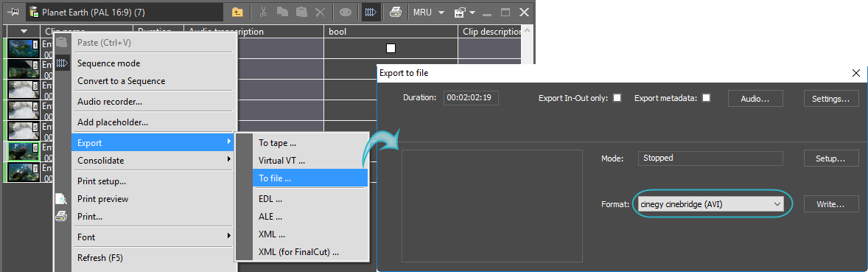Click Sequence mode icon in context menu
Image resolution: width=868 pixels, height=272 pixels.
tap(62, 63)
